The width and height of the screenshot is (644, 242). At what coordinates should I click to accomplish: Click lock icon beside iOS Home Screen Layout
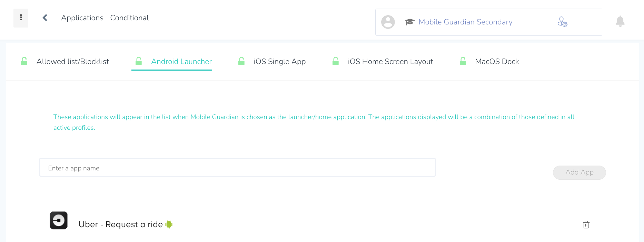[336, 61]
